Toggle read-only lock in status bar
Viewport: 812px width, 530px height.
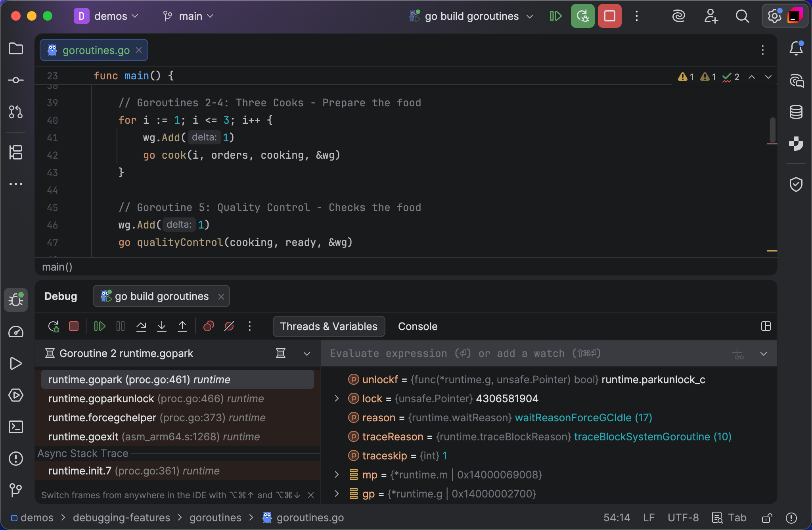pyautogui.click(x=767, y=518)
